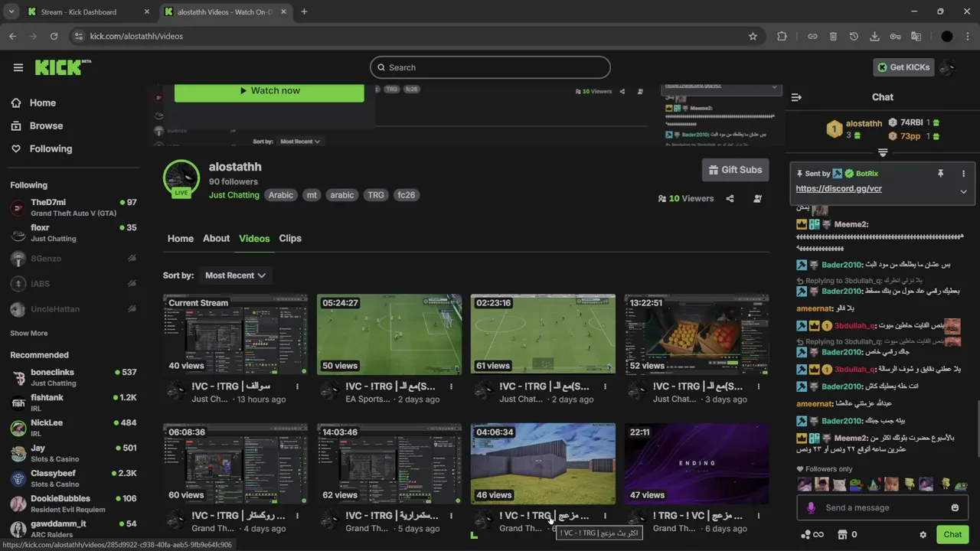Image resolution: width=980 pixels, height=551 pixels.
Task: Open the discord.gg/vcr link
Action: tap(838, 189)
